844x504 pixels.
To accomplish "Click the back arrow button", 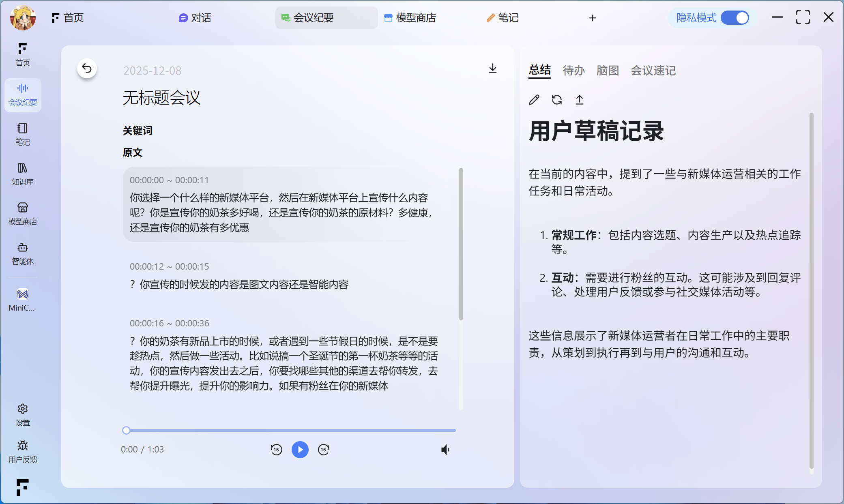I will click(x=87, y=68).
